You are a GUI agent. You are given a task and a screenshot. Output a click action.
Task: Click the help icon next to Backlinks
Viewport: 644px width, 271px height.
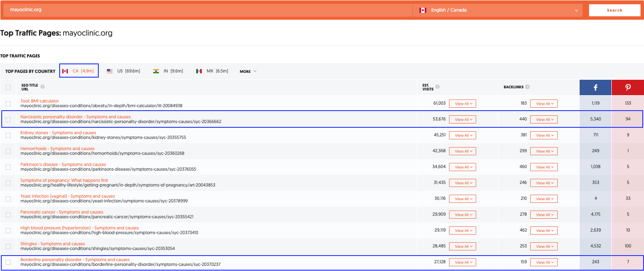pyautogui.click(x=528, y=87)
